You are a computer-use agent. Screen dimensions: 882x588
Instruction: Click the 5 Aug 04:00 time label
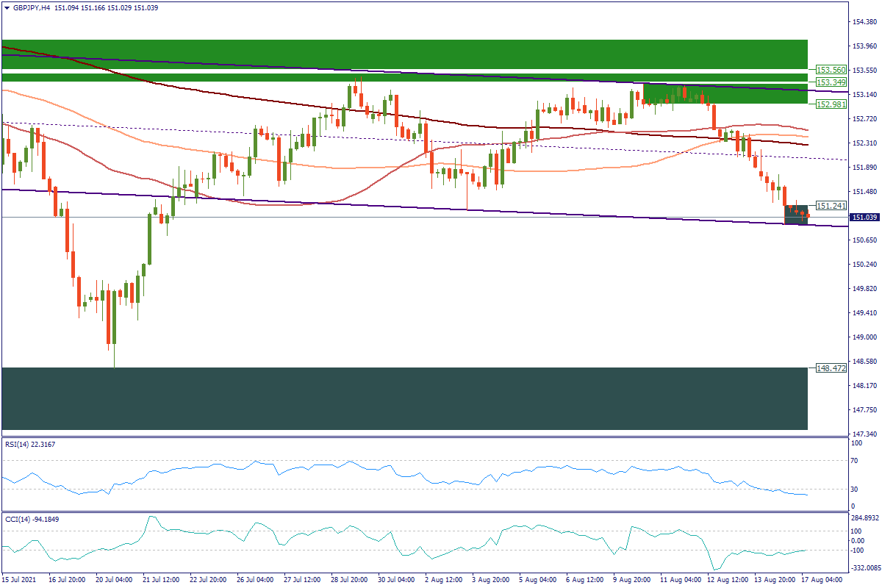tap(538, 580)
